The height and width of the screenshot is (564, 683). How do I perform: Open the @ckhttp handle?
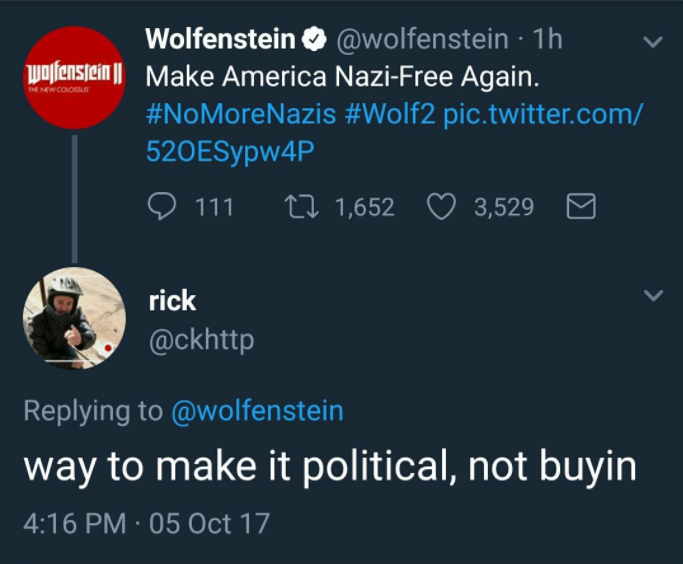201,340
